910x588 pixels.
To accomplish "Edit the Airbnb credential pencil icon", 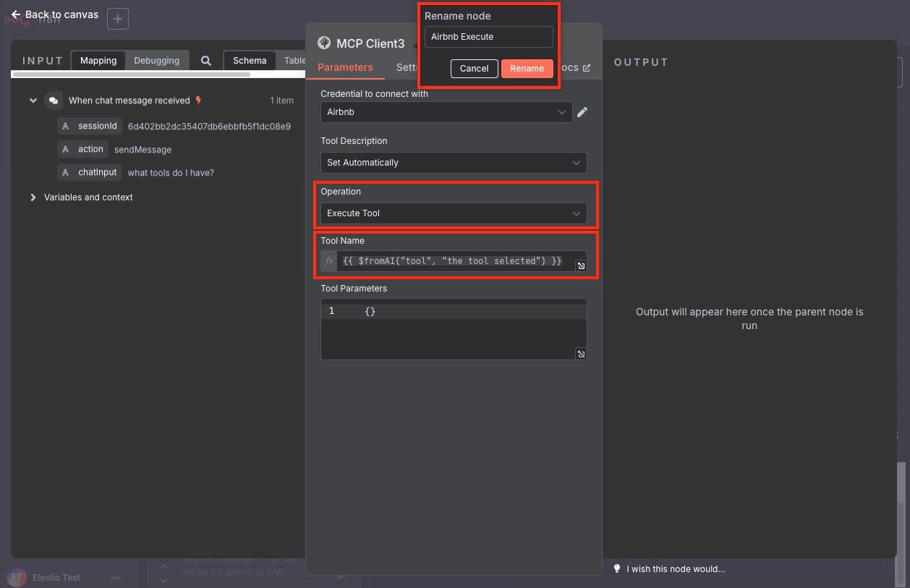I will [x=582, y=112].
